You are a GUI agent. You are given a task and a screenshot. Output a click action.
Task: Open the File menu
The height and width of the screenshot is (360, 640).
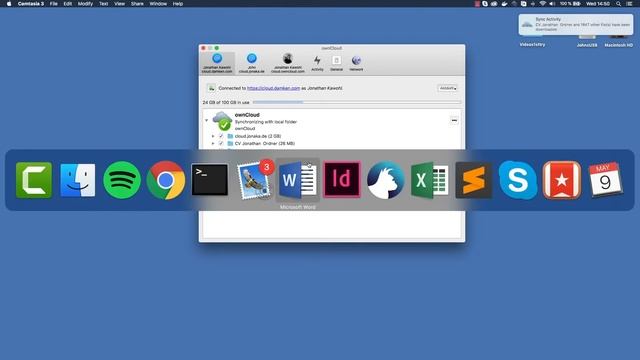click(x=53, y=4)
